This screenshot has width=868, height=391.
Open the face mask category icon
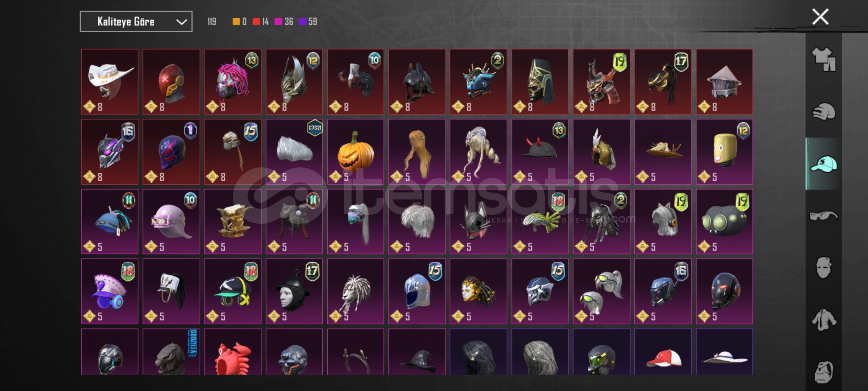tap(824, 268)
